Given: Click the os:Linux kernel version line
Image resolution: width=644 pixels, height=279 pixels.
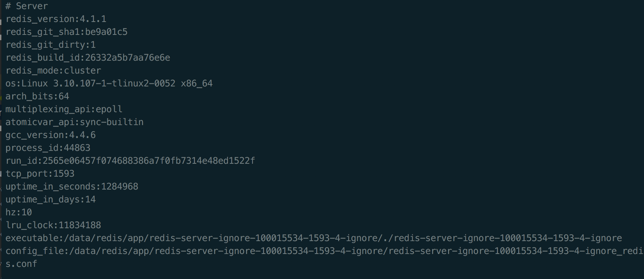Looking at the screenshot, I should coord(109,83).
